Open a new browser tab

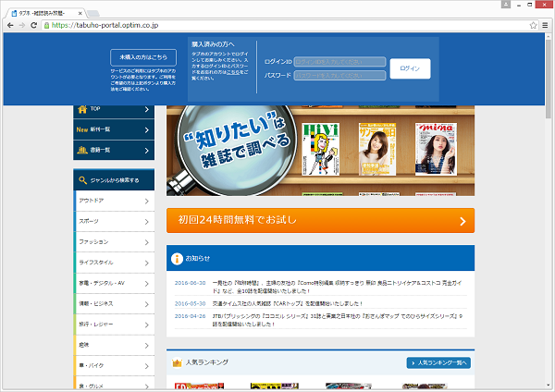pyautogui.click(x=93, y=14)
